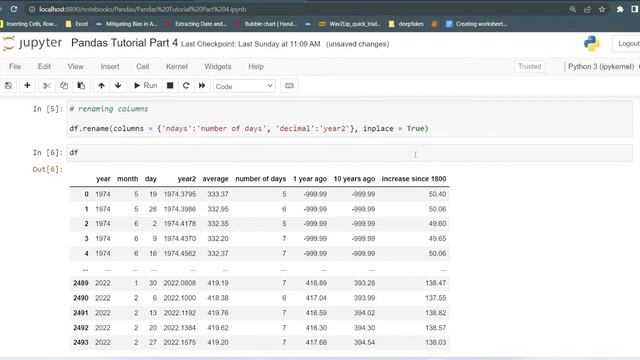Image resolution: width=640 pixels, height=360 pixels.
Task: Share this page icon in address bar
Action: [587, 9]
